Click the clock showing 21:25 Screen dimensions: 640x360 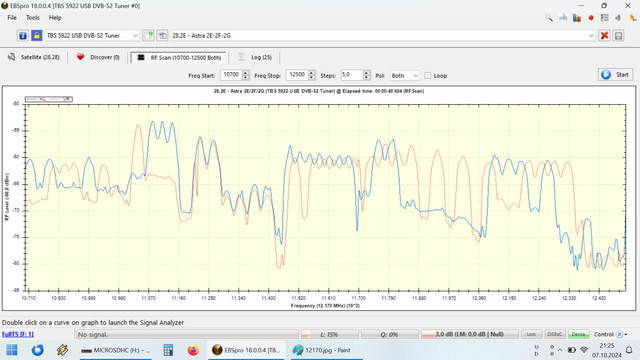tap(607, 345)
